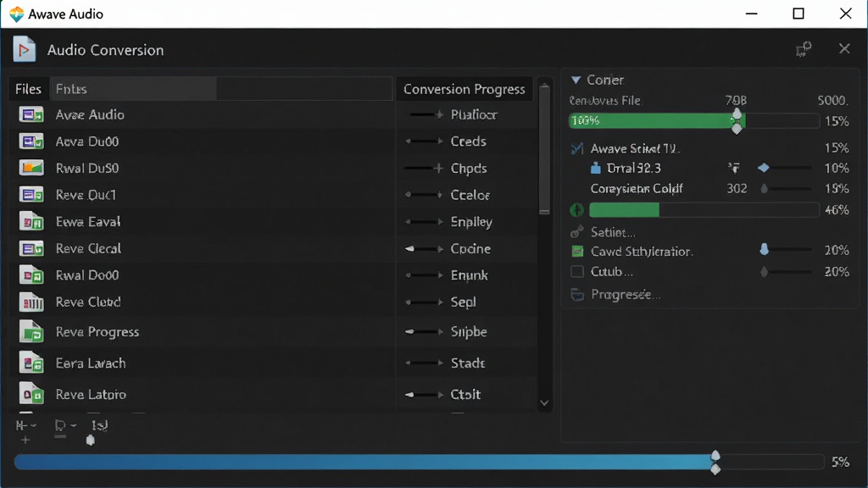Click the Cutub slider handle

tap(764, 272)
